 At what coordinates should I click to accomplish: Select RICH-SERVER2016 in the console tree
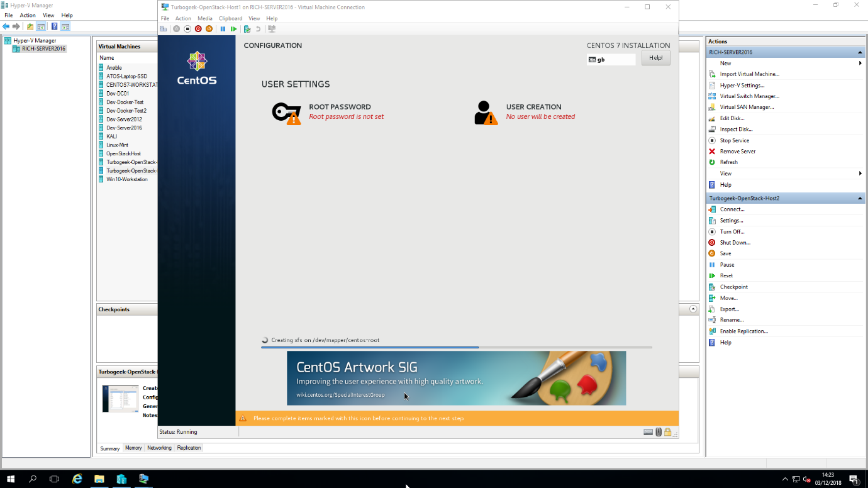pyautogui.click(x=43, y=48)
